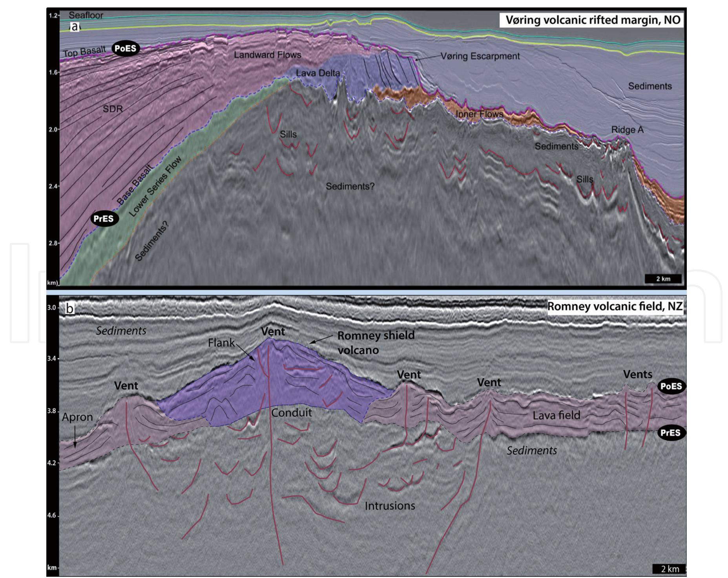
Task: Select the 'Sills' label beneath Ridge A
Action: [x=585, y=179]
